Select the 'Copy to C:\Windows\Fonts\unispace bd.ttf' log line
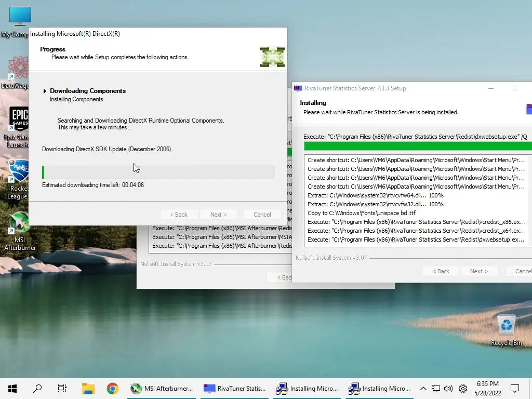Screen dimensions: 532x399 (362, 213)
